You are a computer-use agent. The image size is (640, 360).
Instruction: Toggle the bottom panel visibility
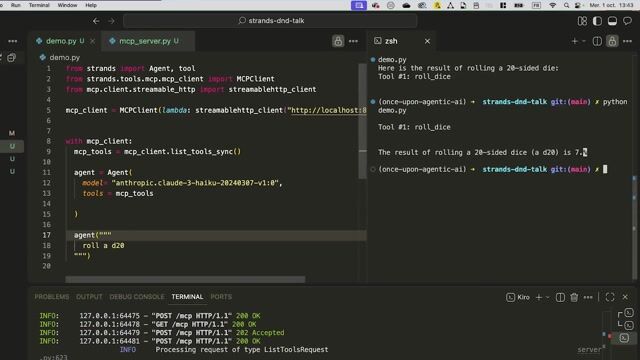point(612,21)
